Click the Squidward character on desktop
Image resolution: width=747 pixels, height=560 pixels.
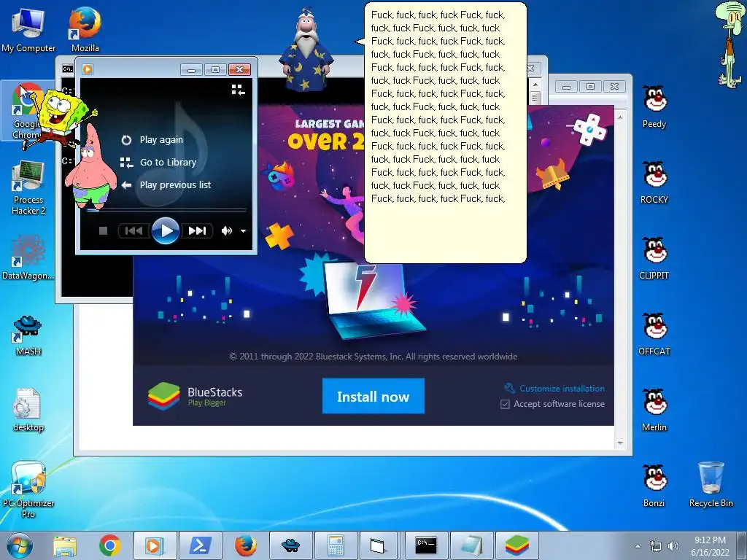[729, 45]
